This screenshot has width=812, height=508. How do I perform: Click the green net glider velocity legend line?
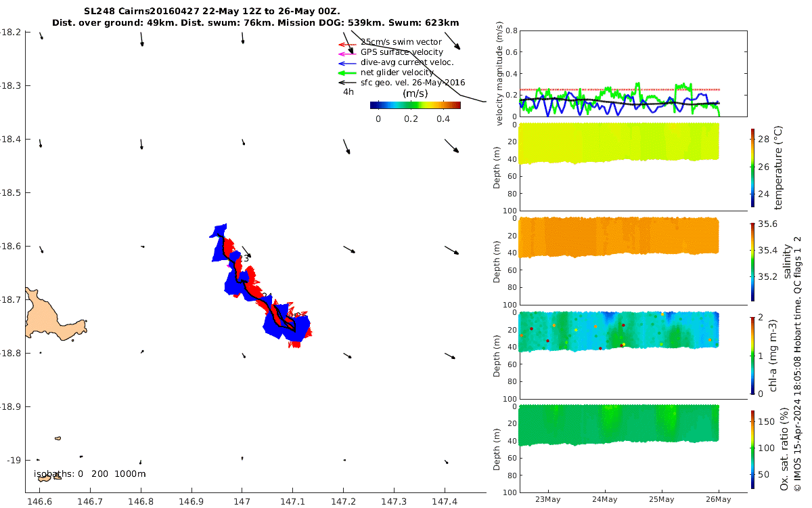tap(347, 72)
